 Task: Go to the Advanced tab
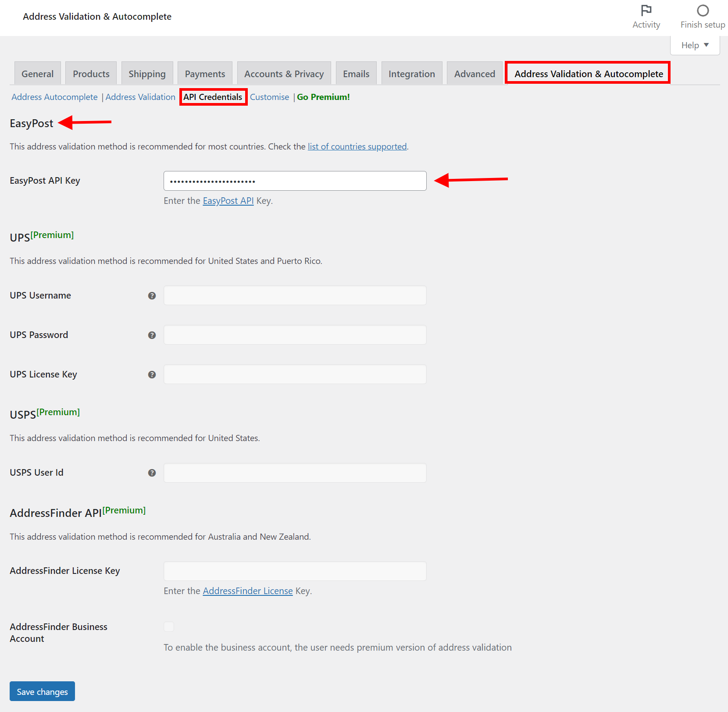pyautogui.click(x=475, y=74)
